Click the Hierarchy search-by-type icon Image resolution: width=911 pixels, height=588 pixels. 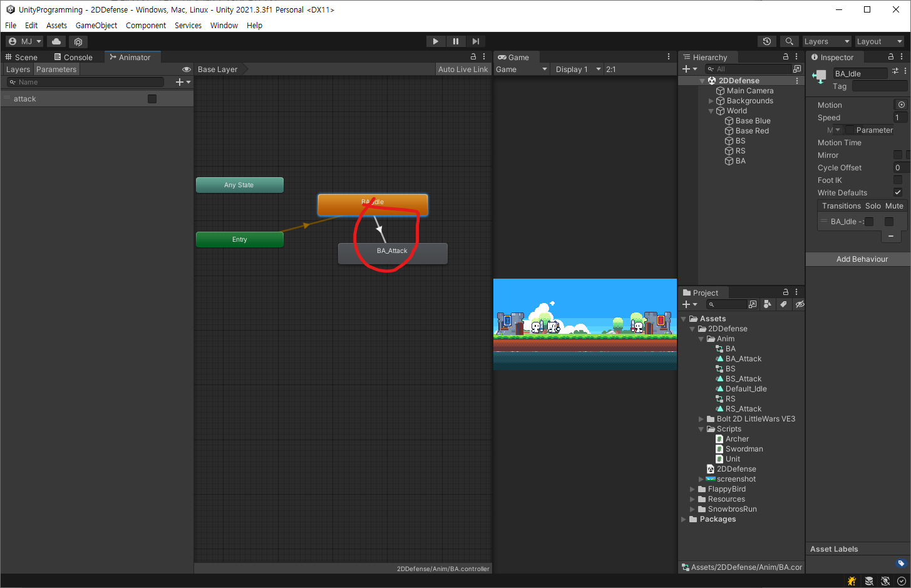(797, 69)
